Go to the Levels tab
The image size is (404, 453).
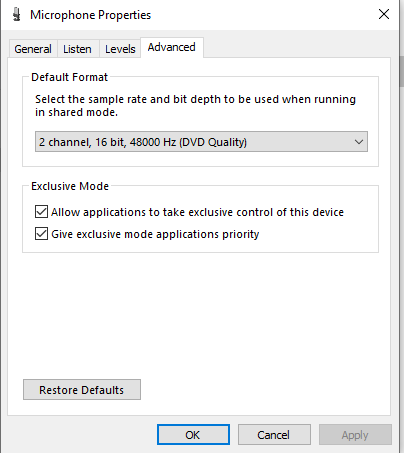pos(120,49)
